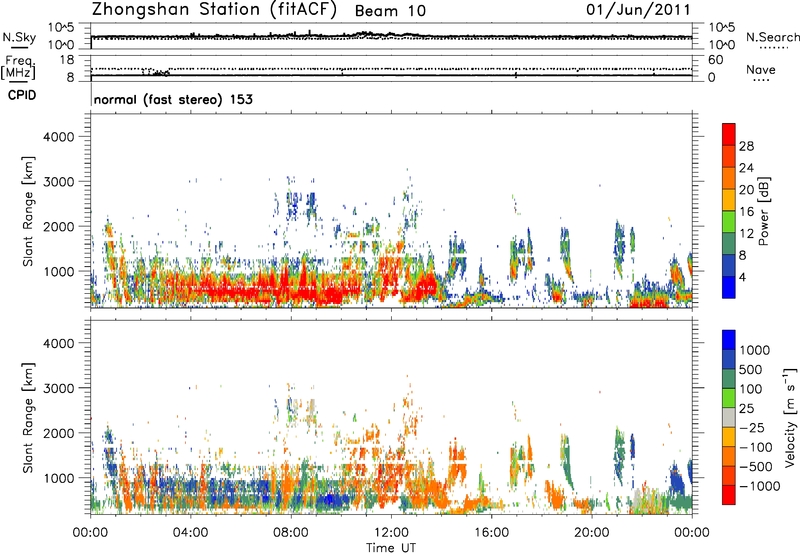Click the 'Beam 10' label
The image size is (800, 554).
point(390,11)
